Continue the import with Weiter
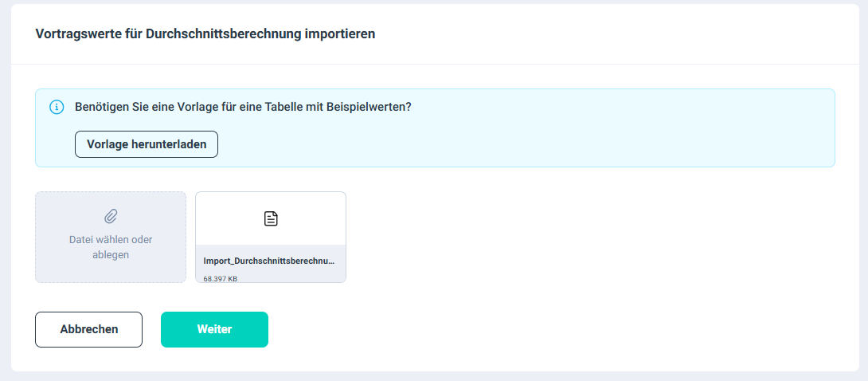 [x=215, y=329]
